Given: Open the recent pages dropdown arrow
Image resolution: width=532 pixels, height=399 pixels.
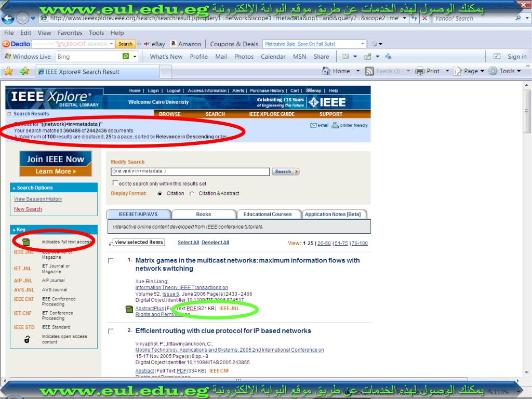Looking at the screenshot, I should (33, 18).
